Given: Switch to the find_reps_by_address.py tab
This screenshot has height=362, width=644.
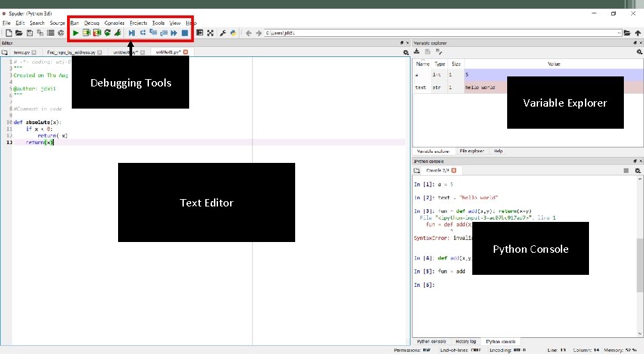Looking at the screenshot, I should tap(71, 52).
